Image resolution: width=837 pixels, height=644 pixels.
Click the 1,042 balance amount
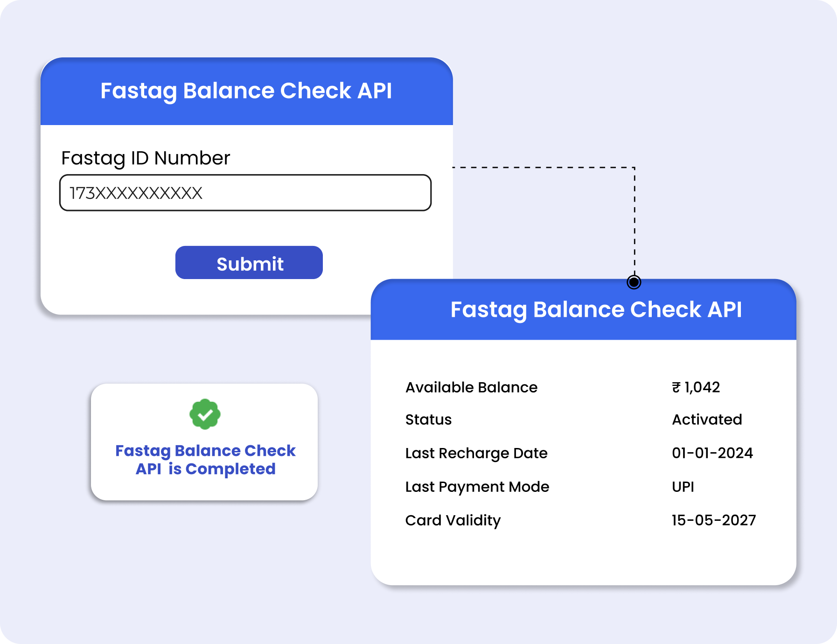[702, 387]
